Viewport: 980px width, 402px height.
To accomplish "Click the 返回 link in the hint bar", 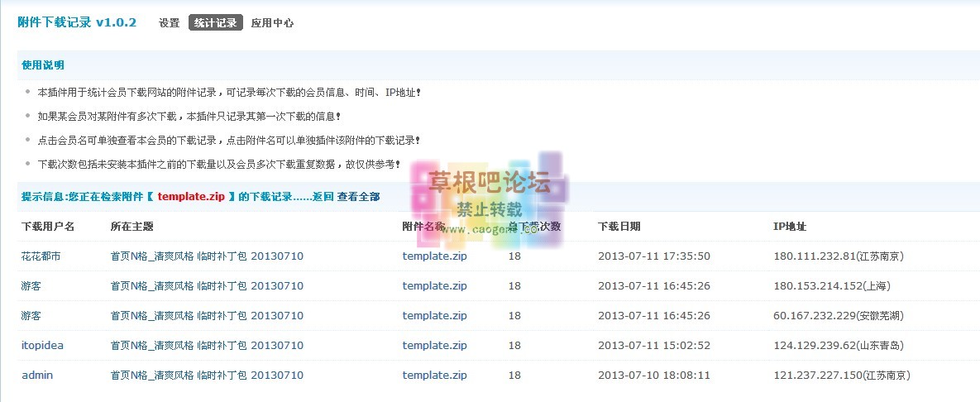I will pyautogui.click(x=323, y=197).
